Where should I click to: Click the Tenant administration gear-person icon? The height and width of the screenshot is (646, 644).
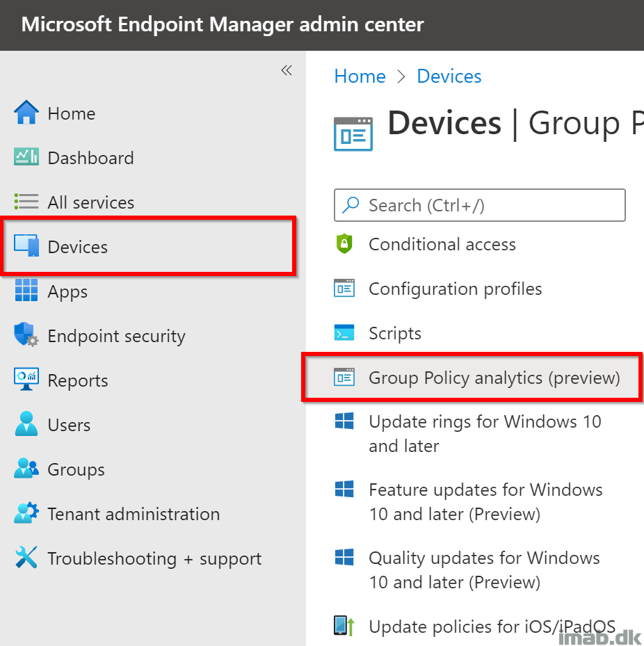pyautogui.click(x=26, y=513)
